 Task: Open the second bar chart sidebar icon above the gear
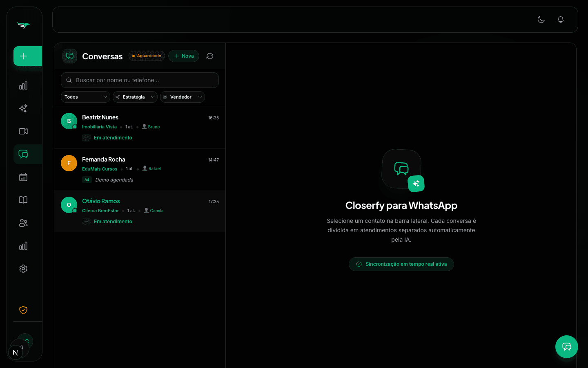(23, 246)
